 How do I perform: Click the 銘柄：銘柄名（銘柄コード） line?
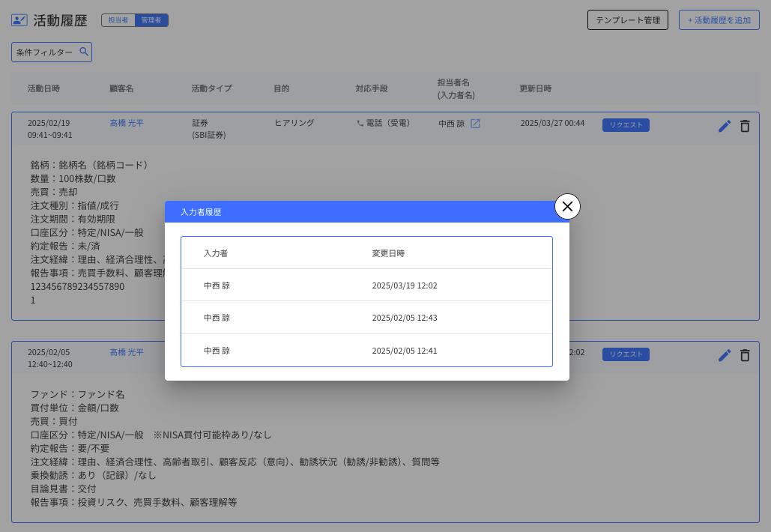click(89, 165)
